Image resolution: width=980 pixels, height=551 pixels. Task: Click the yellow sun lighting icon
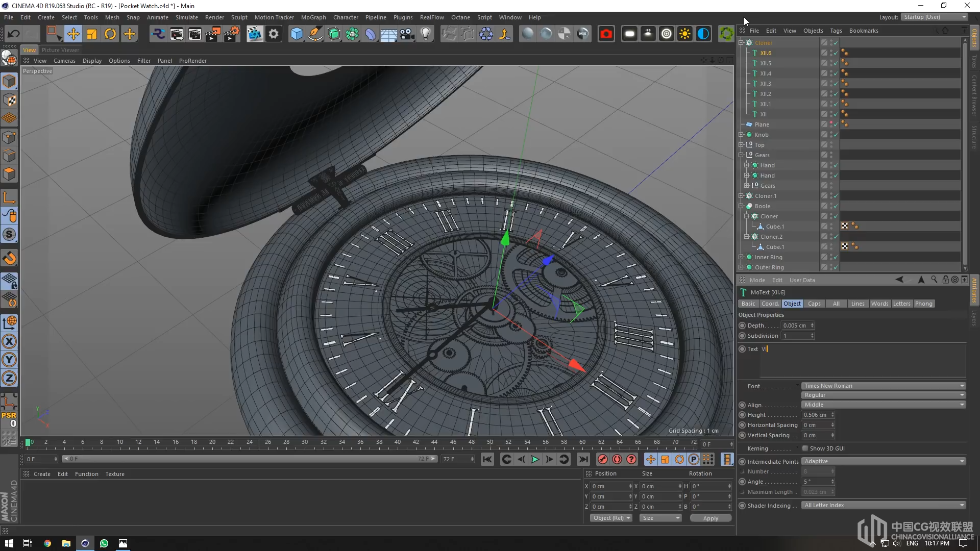pos(685,34)
